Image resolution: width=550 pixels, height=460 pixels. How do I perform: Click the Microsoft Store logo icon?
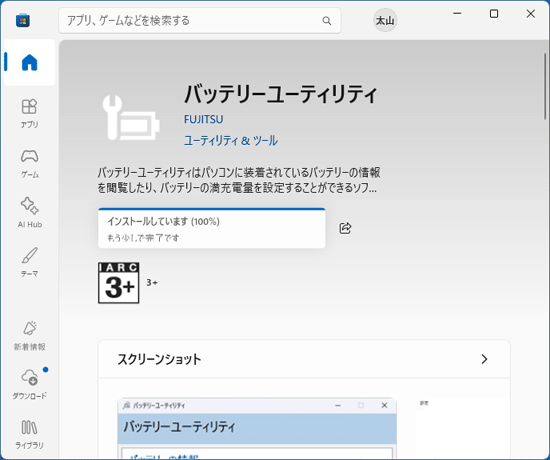pyautogui.click(x=23, y=20)
